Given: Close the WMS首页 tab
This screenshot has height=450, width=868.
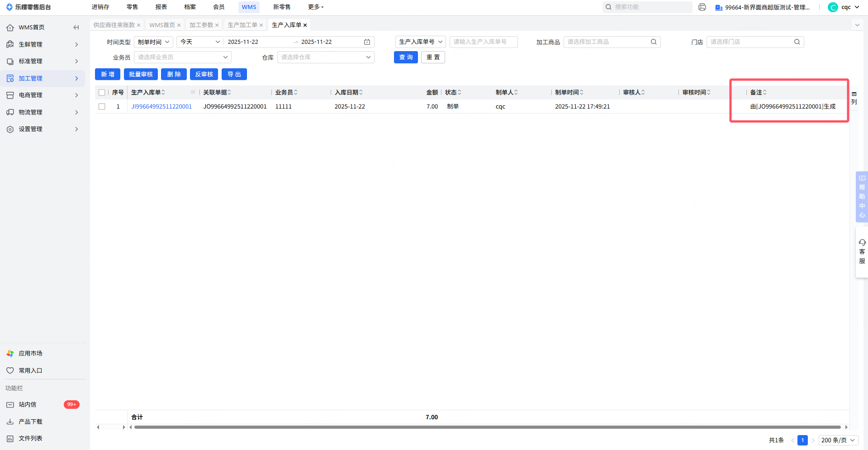Looking at the screenshot, I should tap(179, 25).
